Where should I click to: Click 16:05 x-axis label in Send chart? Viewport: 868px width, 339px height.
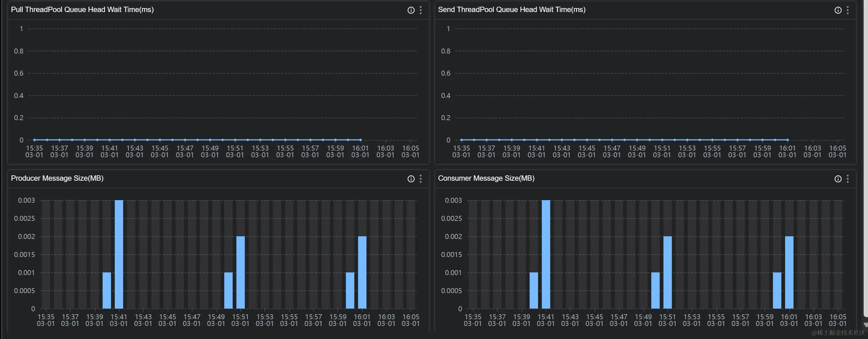click(837, 152)
